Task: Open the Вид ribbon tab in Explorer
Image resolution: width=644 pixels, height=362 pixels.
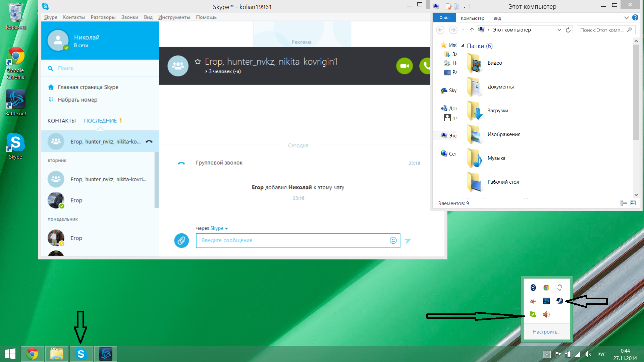Action: pyautogui.click(x=497, y=18)
